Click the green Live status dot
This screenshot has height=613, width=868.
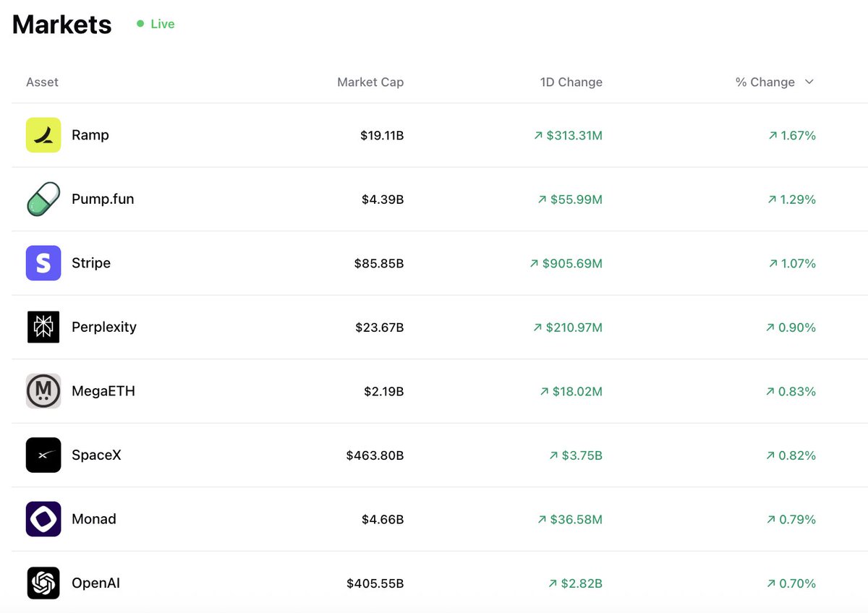[140, 24]
